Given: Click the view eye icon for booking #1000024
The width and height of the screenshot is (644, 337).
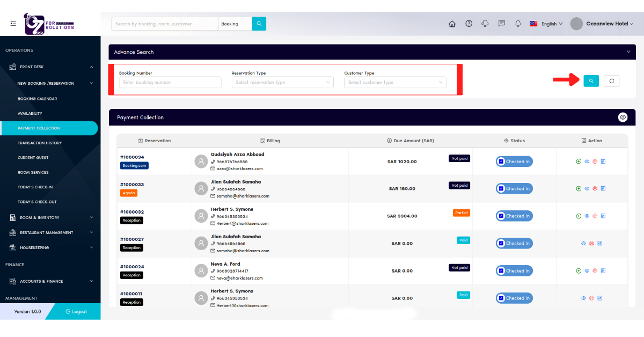Looking at the screenshot, I should click(x=587, y=270).
